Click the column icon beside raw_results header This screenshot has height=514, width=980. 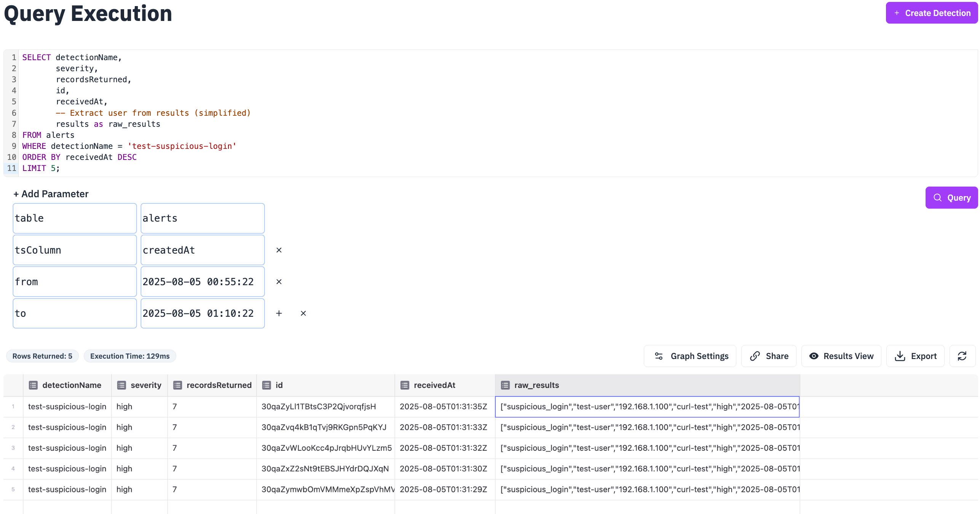[x=505, y=385]
